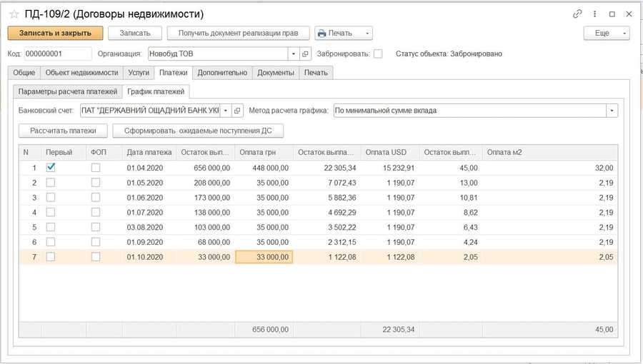Screen dimensions: 643x364
Task: Click the open icon next to Организация field
Action: click(305, 54)
